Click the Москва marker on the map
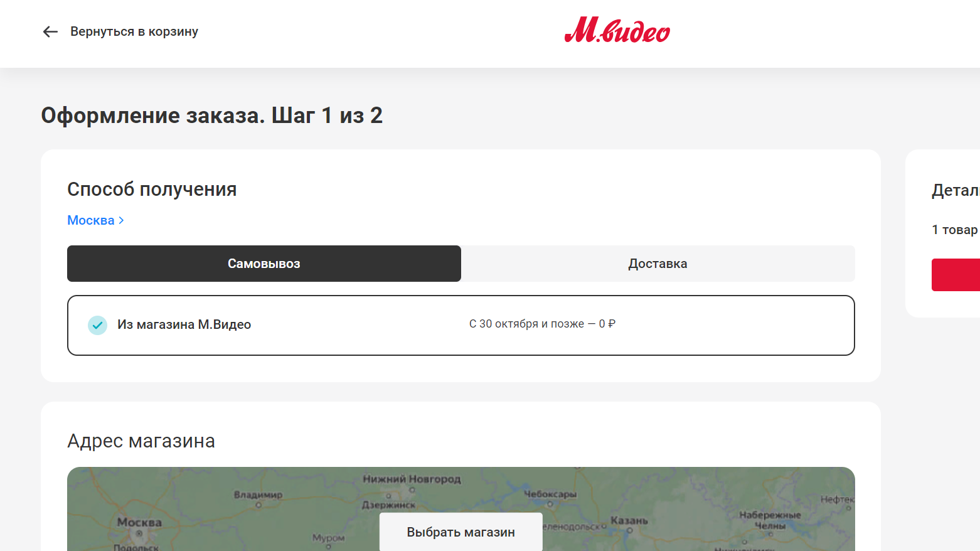The height and width of the screenshot is (551, 980). 139,533
